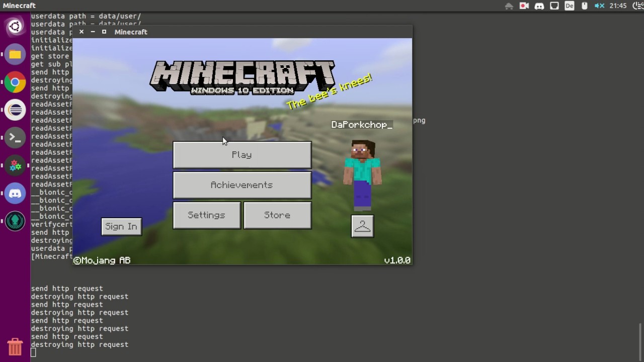Click the yellow splash text 'The bee's knees!'
The image size is (644, 362).
[329, 91]
